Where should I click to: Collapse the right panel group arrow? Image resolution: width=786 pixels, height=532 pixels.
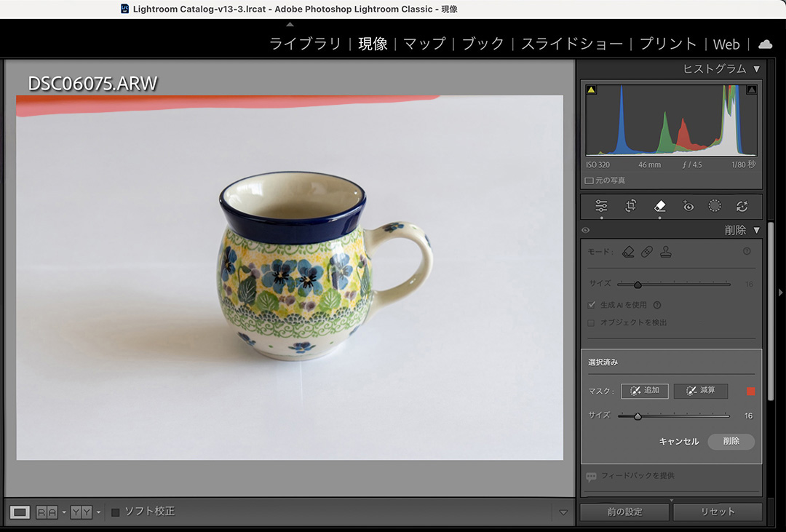[781, 293]
